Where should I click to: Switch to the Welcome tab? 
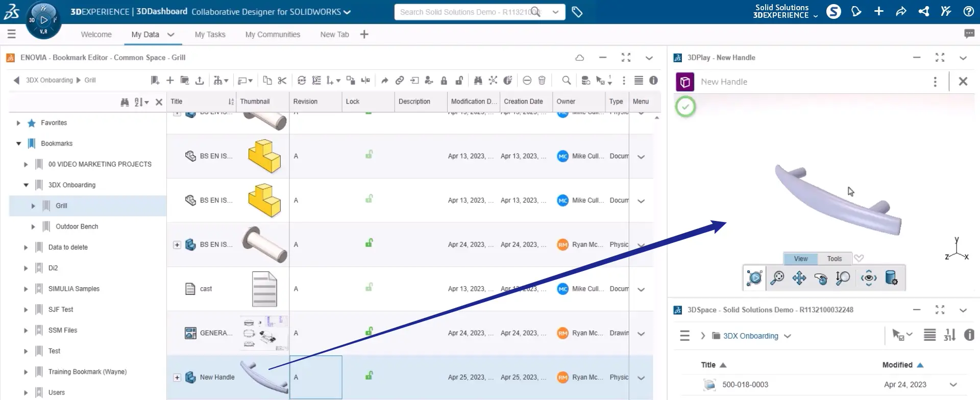pyautogui.click(x=96, y=35)
